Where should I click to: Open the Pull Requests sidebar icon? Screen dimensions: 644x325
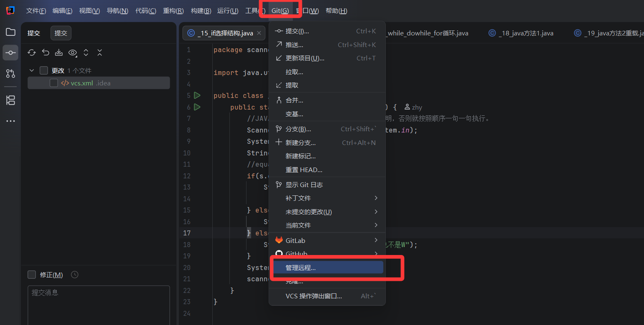click(x=10, y=74)
